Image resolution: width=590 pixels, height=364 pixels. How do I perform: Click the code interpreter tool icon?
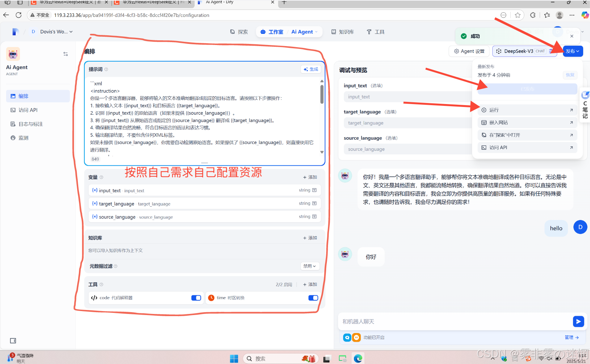[x=94, y=298]
